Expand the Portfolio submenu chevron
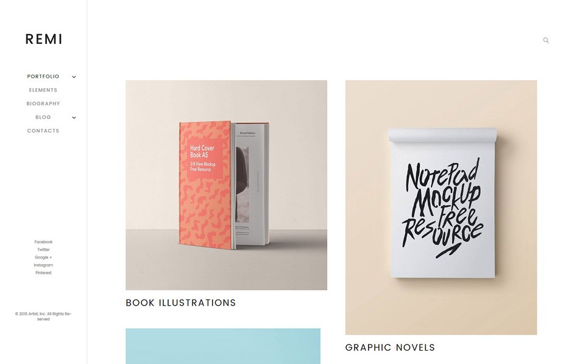588x364 pixels. coord(74,77)
